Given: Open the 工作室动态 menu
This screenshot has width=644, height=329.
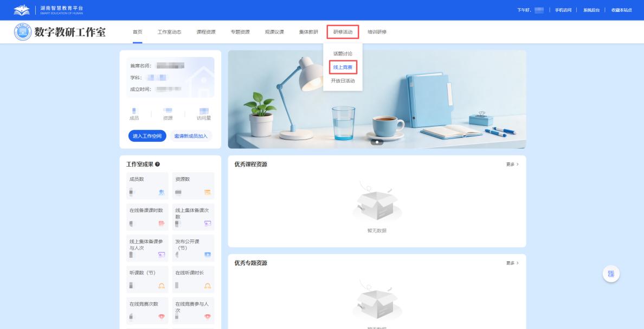Looking at the screenshot, I should [169, 31].
